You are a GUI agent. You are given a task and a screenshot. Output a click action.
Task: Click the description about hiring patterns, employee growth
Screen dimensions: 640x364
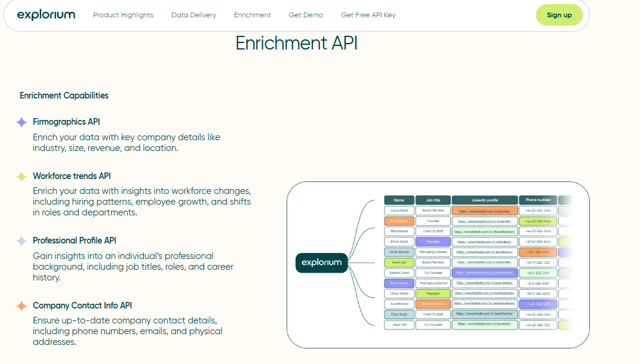(x=142, y=202)
